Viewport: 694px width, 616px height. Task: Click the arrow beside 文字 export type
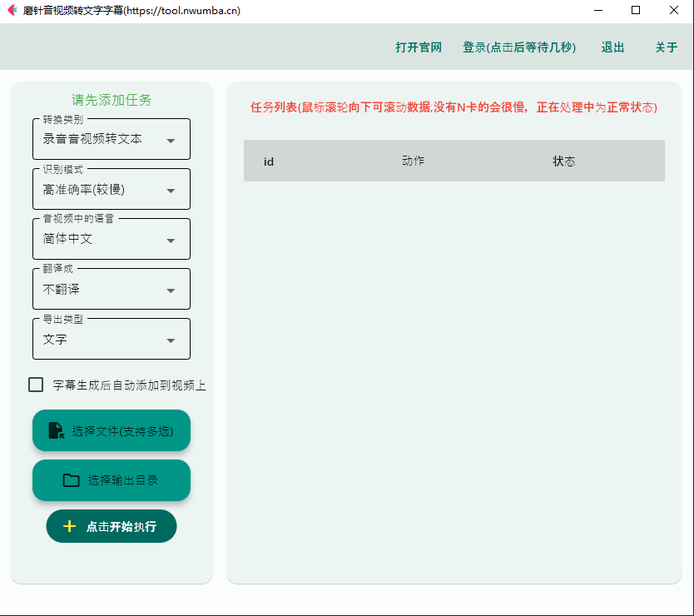171,341
